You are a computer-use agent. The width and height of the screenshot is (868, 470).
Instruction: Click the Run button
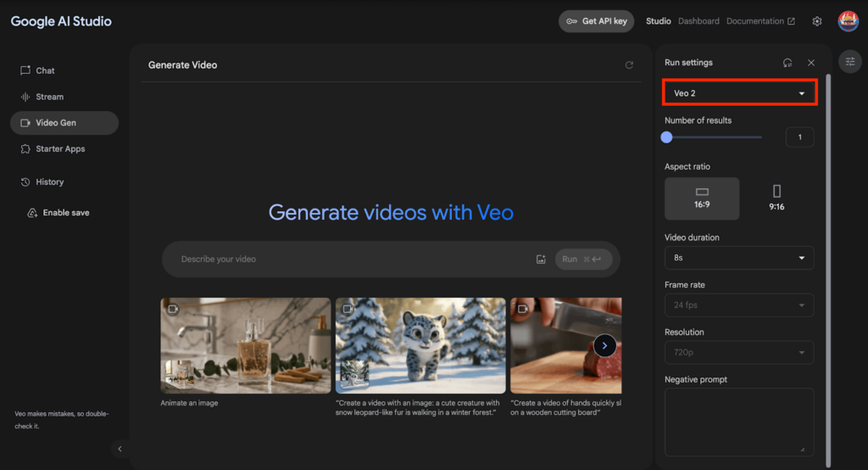coord(583,260)
